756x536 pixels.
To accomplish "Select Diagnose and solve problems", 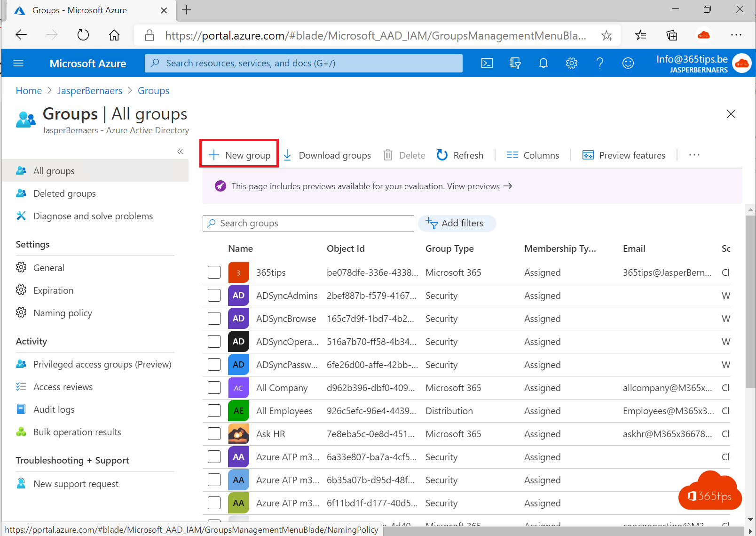I will [93, 216].
